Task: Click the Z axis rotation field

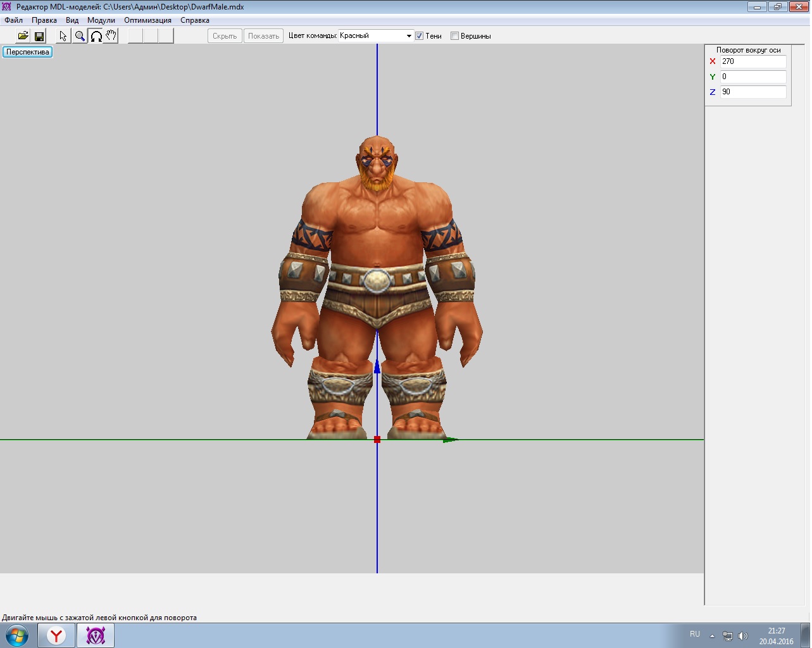Action: click(753, 92)
